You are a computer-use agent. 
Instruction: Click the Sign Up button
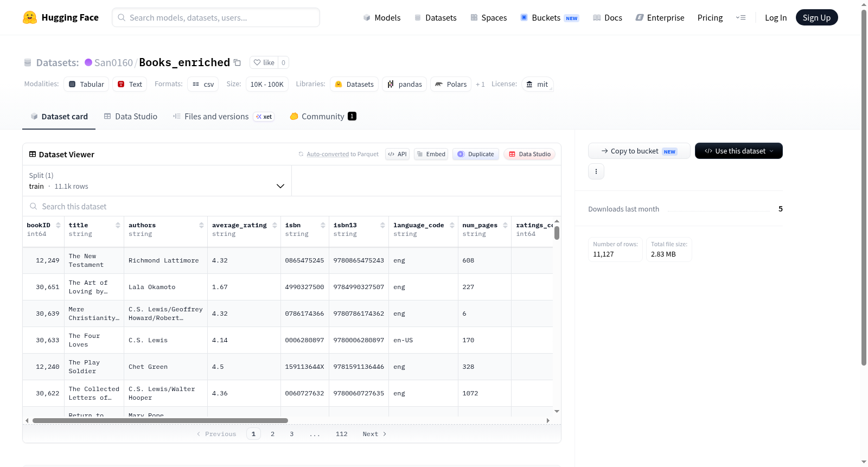[816, 17]
